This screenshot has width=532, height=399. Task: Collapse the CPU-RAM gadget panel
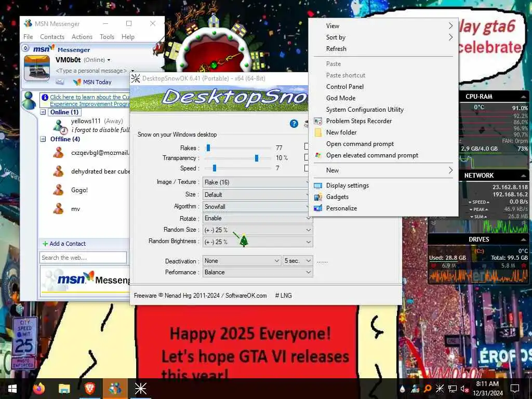tap(524, 97)
